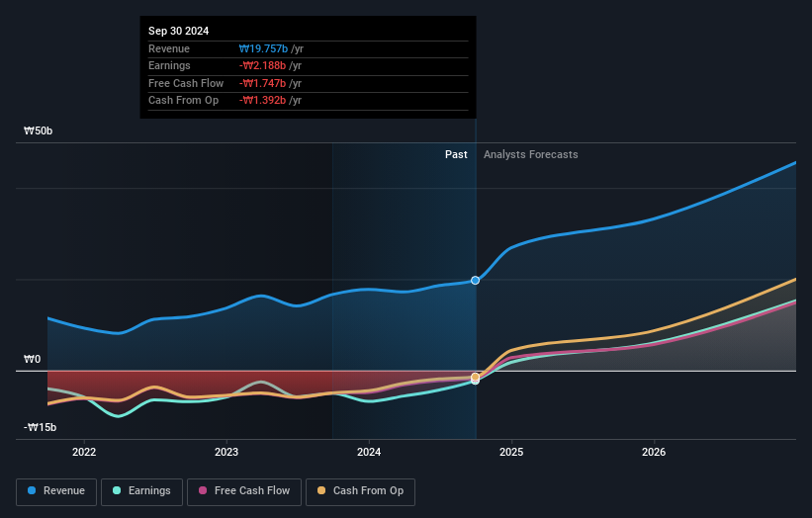Click the -₩2.188b earnings value in tooltip
This screenshot has width=812, height=518.
(262, 65)
